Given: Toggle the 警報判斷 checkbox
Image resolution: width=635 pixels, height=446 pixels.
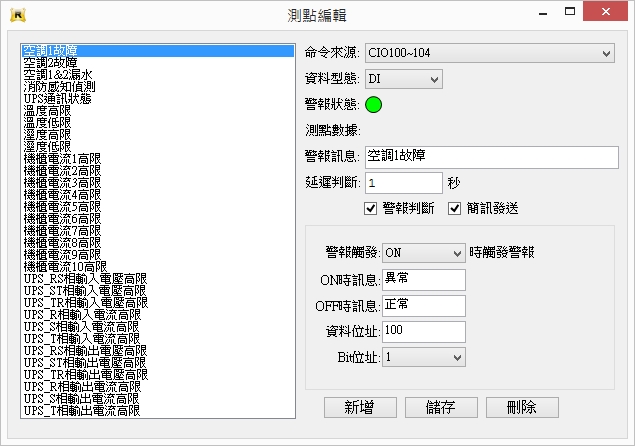Looking at the screenshot, I should pyautogui.click(x=371, y=209).
